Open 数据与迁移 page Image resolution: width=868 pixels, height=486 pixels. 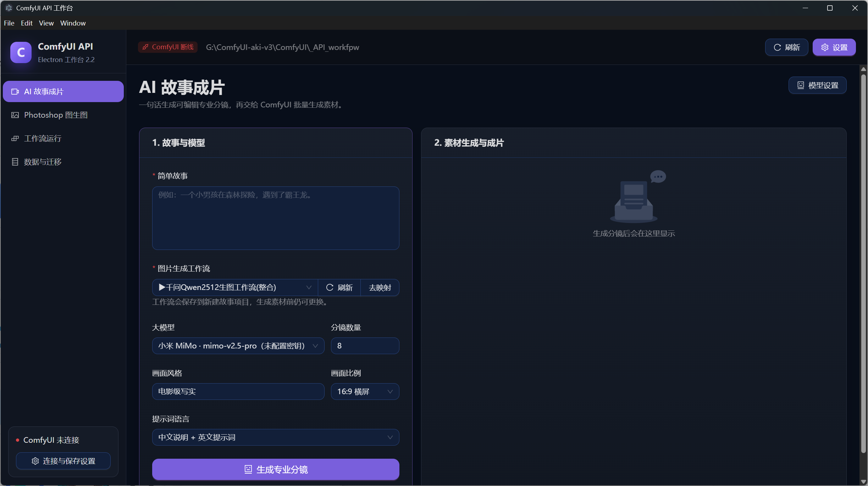[63, 162]
